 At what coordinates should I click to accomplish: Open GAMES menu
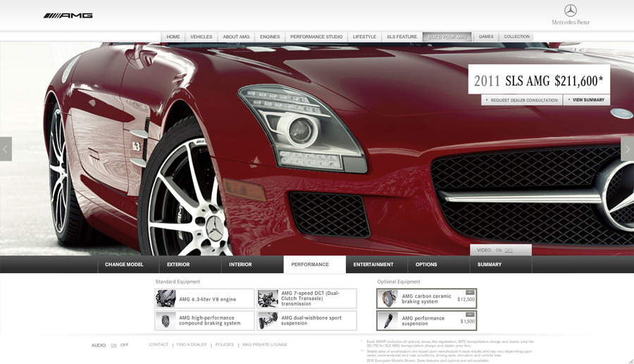coord(486,37)
